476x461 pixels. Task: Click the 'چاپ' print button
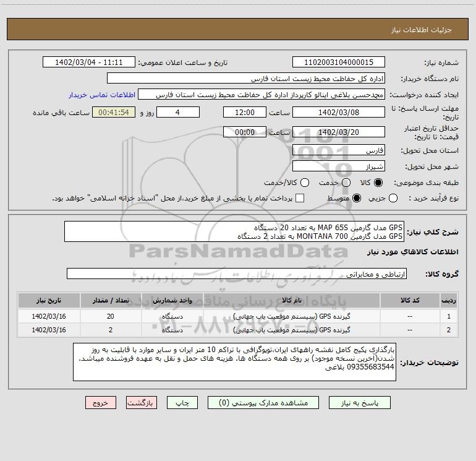pos(182,403)
